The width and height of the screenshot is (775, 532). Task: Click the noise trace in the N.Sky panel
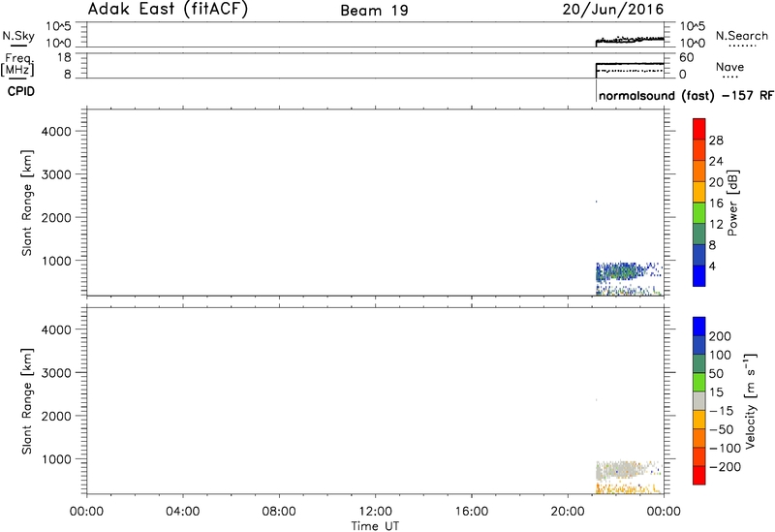631,40
